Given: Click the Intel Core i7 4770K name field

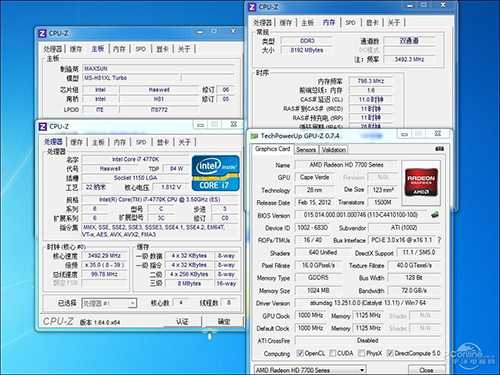Looking at the screenshot, I should click(x=135, y=159).
